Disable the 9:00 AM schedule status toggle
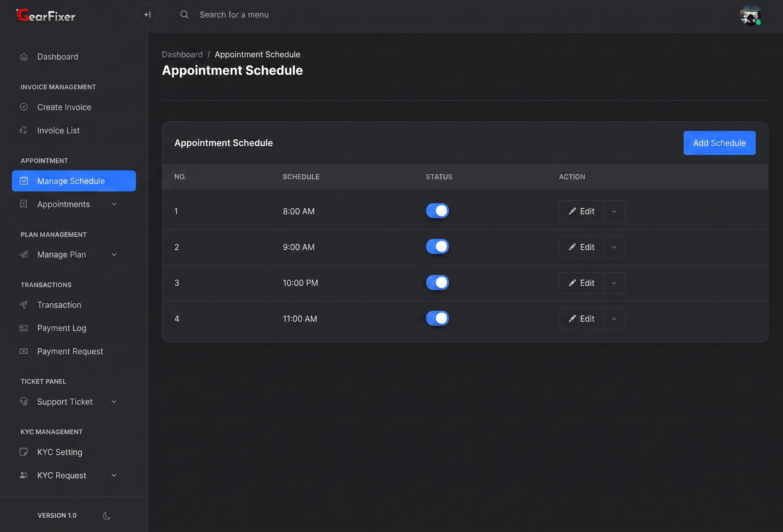This screenshot has width=783, height=532. click(x=437, y=247)
